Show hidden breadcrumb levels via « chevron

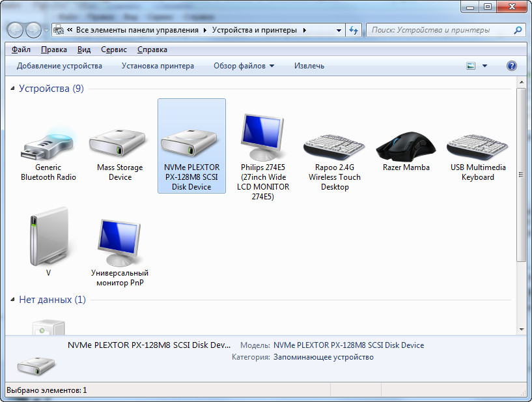tap(70, 30)
